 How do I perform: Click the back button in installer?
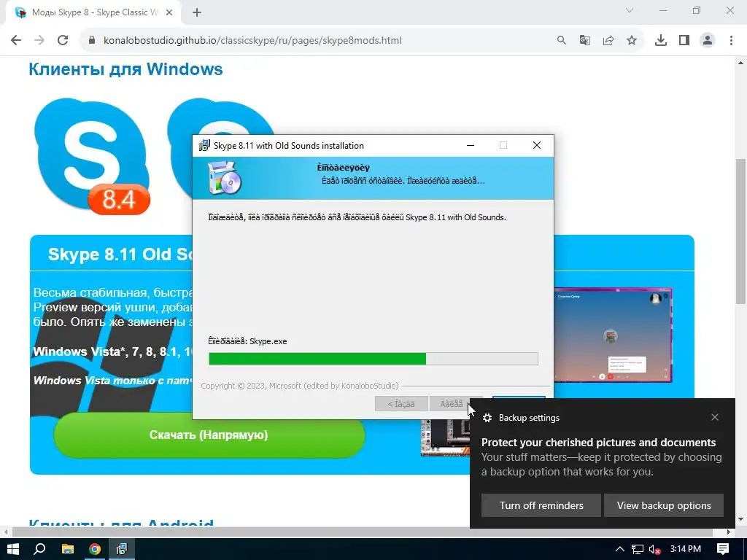[401, 404]
